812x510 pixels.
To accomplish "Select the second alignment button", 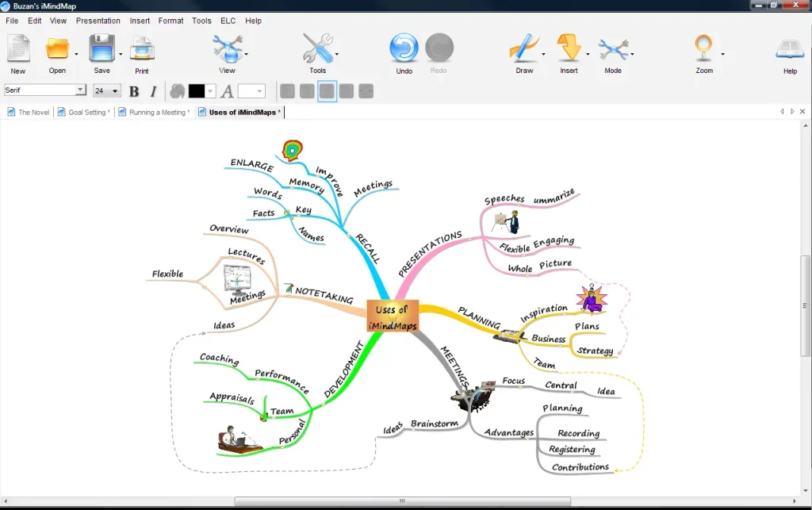I will 307,91.
